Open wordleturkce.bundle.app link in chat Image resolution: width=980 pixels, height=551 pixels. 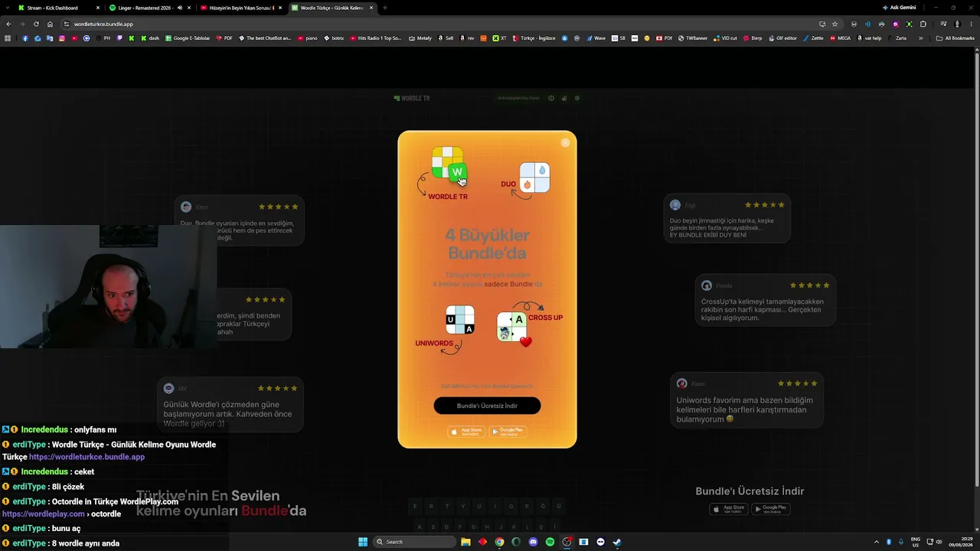[x=87, y=457]
